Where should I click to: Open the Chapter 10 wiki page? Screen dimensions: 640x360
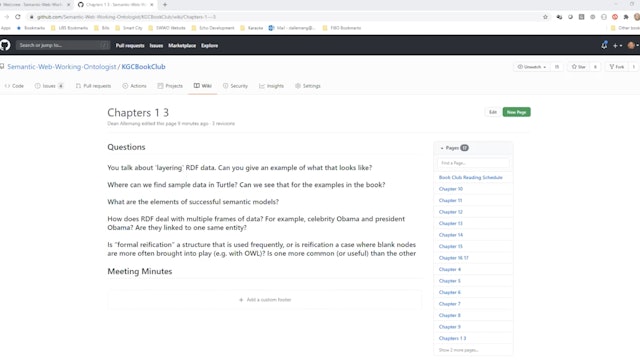coord(451,189)
